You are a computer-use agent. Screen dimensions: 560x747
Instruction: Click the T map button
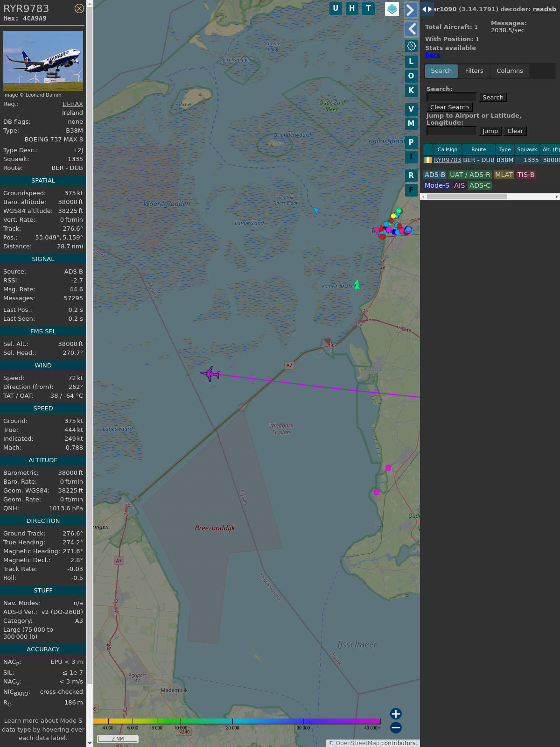369,8
